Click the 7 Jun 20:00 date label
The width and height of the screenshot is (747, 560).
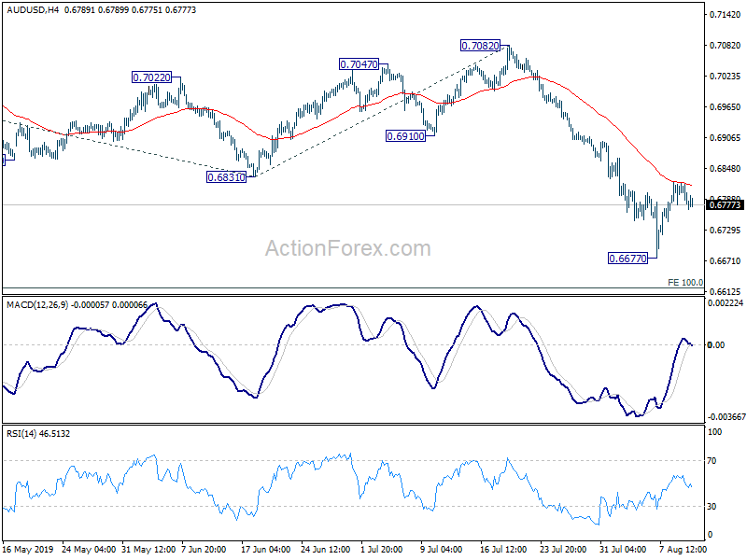pyautogui.click(x=204, y=549)
